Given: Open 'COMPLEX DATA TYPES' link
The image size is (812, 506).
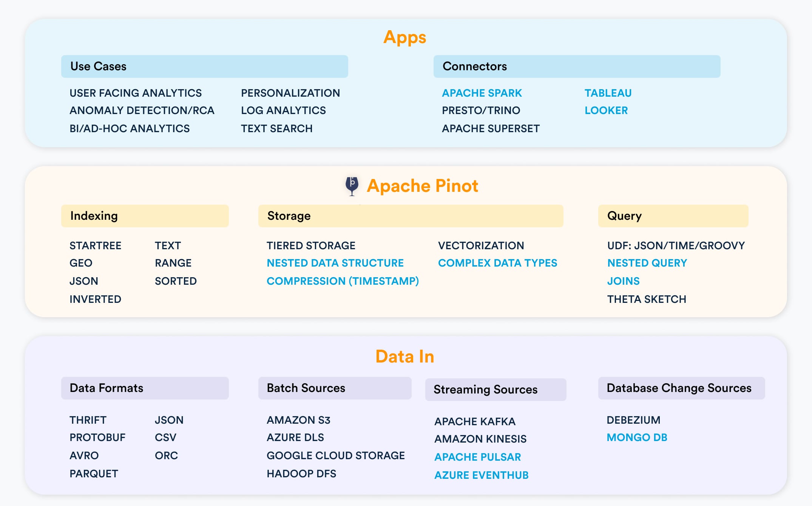Looking at the screenshot, I should click(498, 263).
